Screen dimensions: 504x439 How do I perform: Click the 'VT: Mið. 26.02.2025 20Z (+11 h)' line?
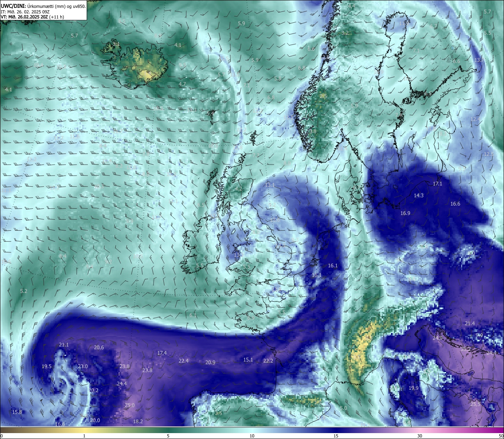coord(33,17)
